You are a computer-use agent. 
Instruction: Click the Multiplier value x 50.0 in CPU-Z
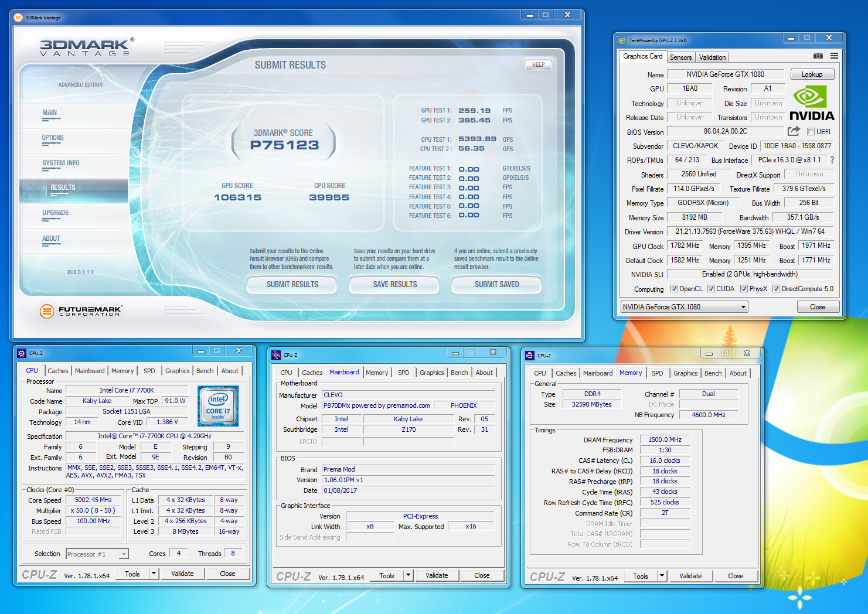point(93,511)
